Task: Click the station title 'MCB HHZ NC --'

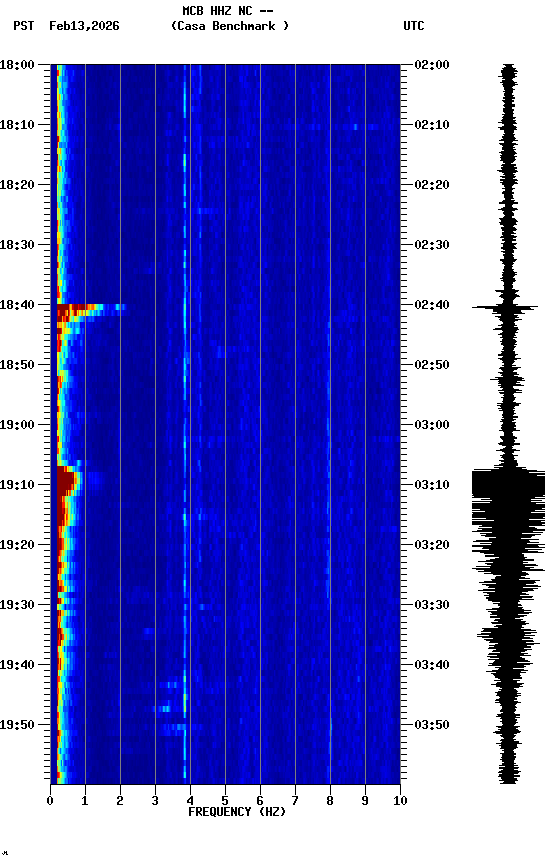Action: 228,11
